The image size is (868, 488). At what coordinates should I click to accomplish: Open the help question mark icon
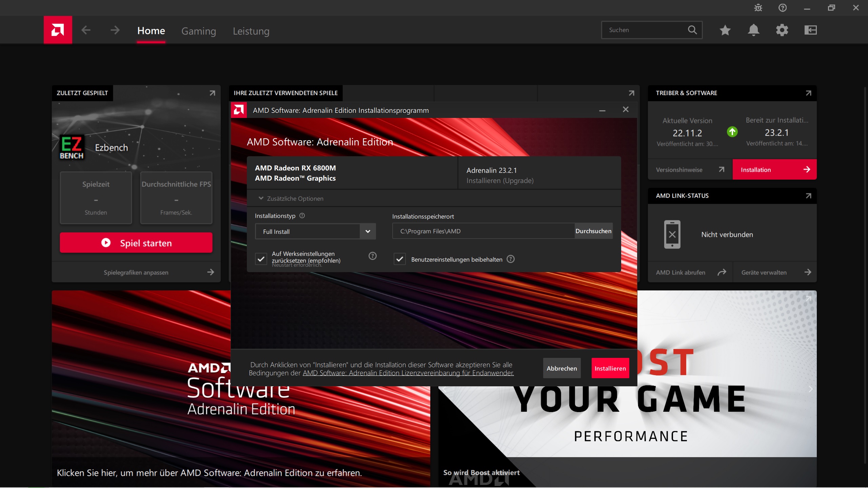point(783,8)
